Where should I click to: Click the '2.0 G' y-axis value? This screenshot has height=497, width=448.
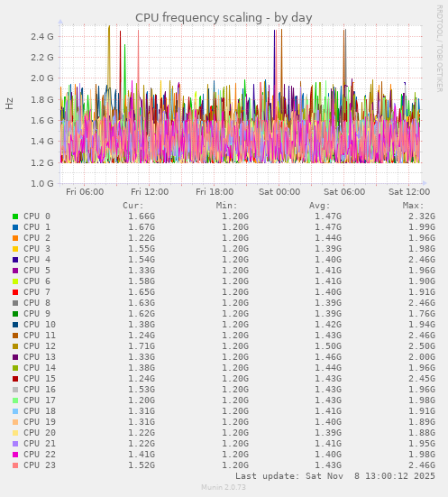[42, 78]
